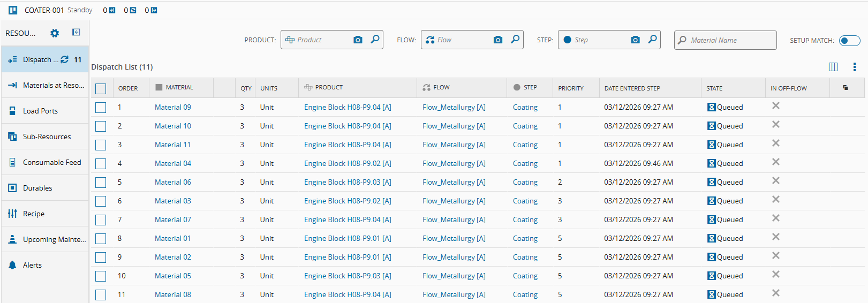Select the 03/12/2026 09:46 AM date cell

click(639, 163)
